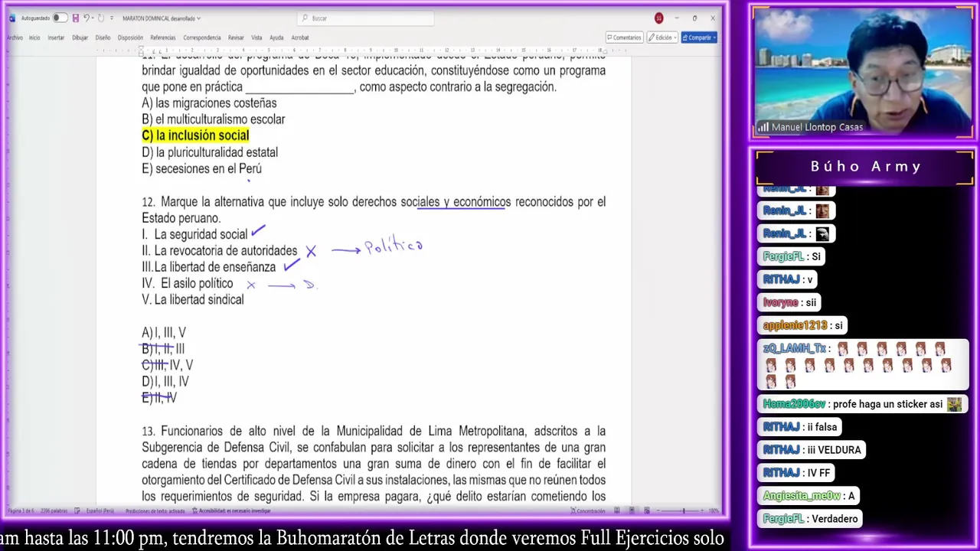The height and width of the screenshot is (551, 980).
Task: Click statement 'II. La revocatoria de autoridades'
Action: (x=219, y=251)
